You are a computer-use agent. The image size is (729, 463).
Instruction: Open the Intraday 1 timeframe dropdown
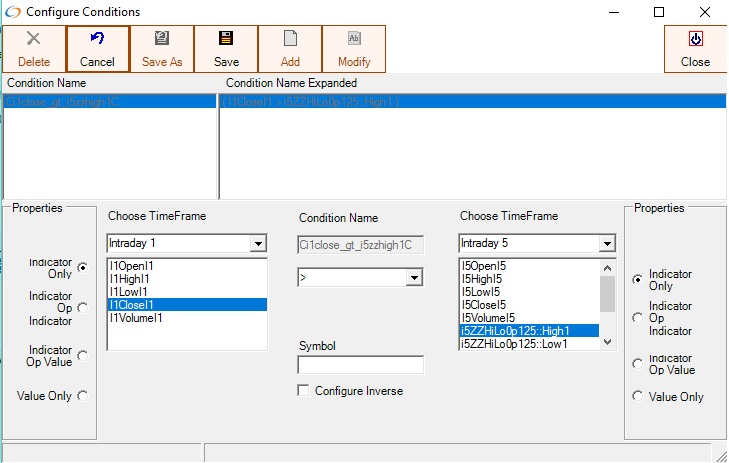point(258,244)
